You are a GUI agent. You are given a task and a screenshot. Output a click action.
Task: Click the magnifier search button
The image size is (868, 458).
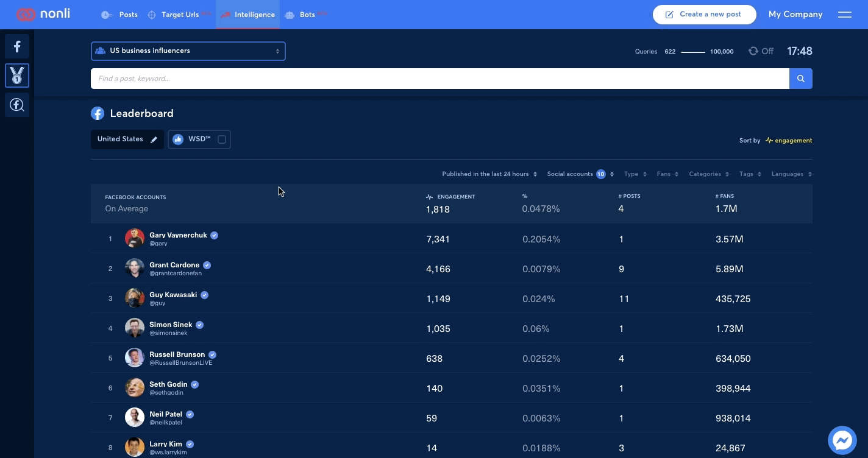[801, 79]
